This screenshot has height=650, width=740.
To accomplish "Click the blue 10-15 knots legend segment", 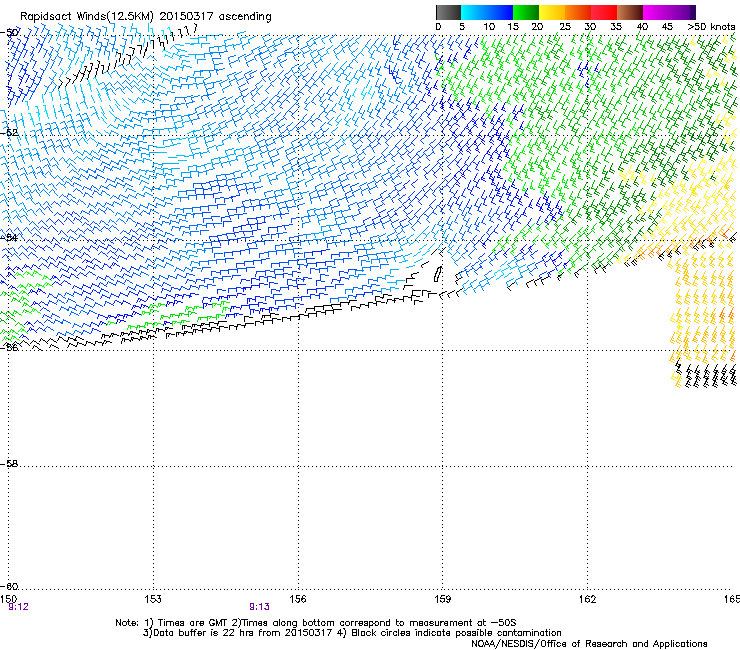I will (x=500, y=12).
